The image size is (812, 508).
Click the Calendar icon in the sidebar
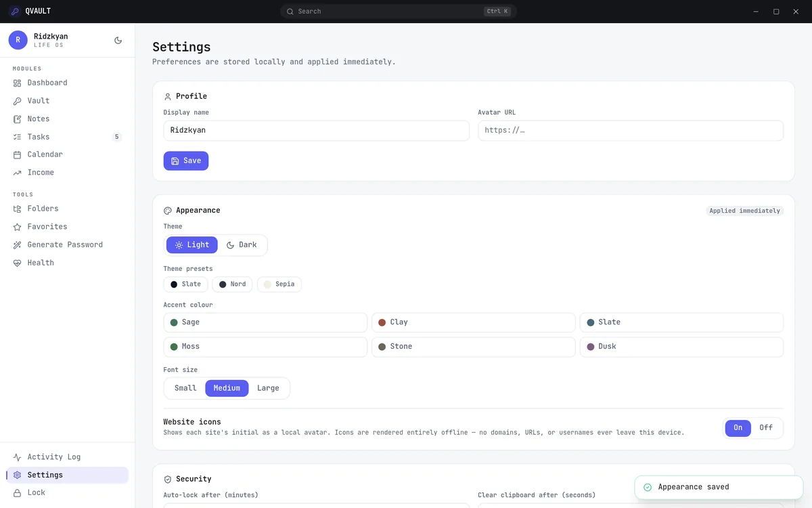pos(18,154)
